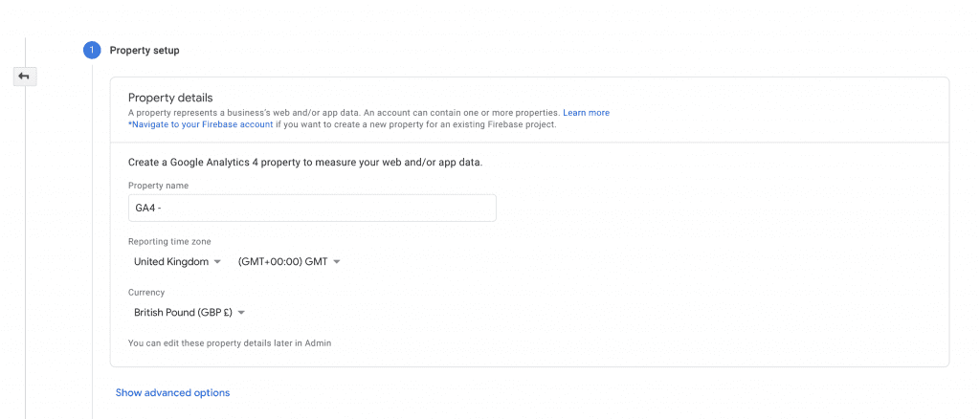980x419 pixels.
Task: Click the step 1 circle icon
Action: pyautogui.click(x=92, y=50)
